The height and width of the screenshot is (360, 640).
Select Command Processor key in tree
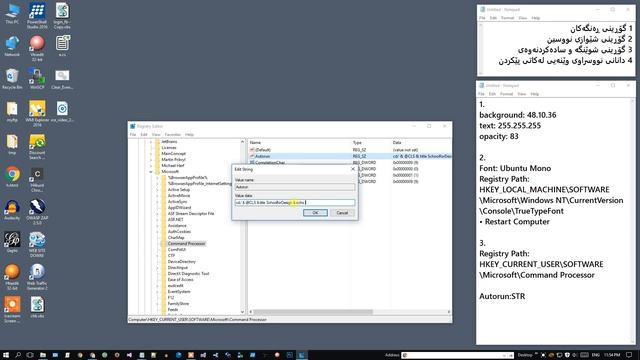tap(186, 244)
